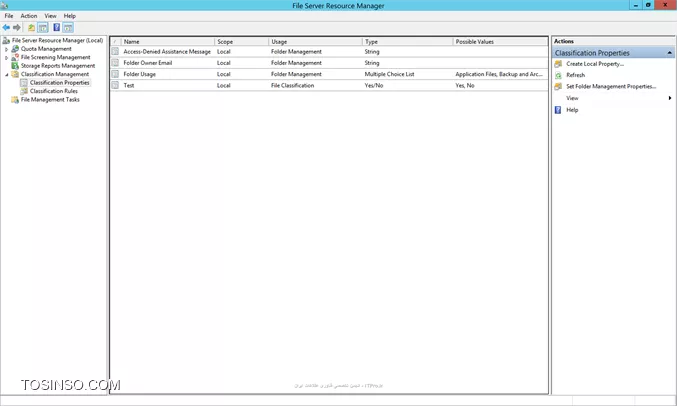Viewport: 677px width, 406px height.
Task: Click the icon of the Test property row
Action: click(x=115, y=86)
